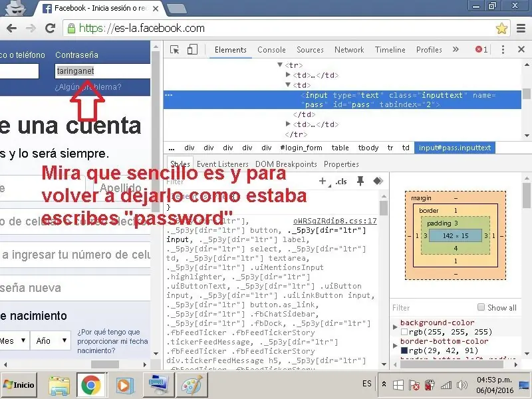
Task: Open the media player taskbar icon
Action: (x=124, y=385)
